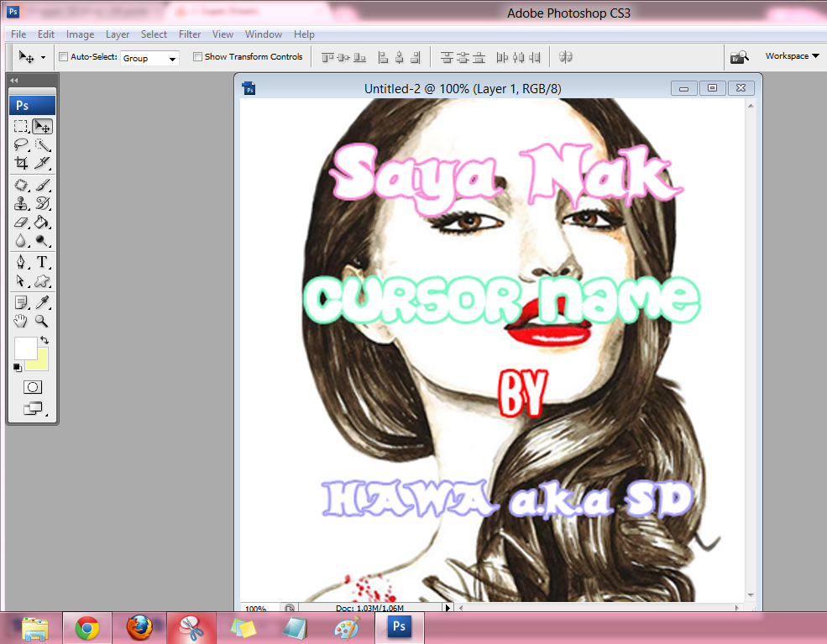
Task: Open Google Chrome from the taskbar
Action: click(87, 628)
